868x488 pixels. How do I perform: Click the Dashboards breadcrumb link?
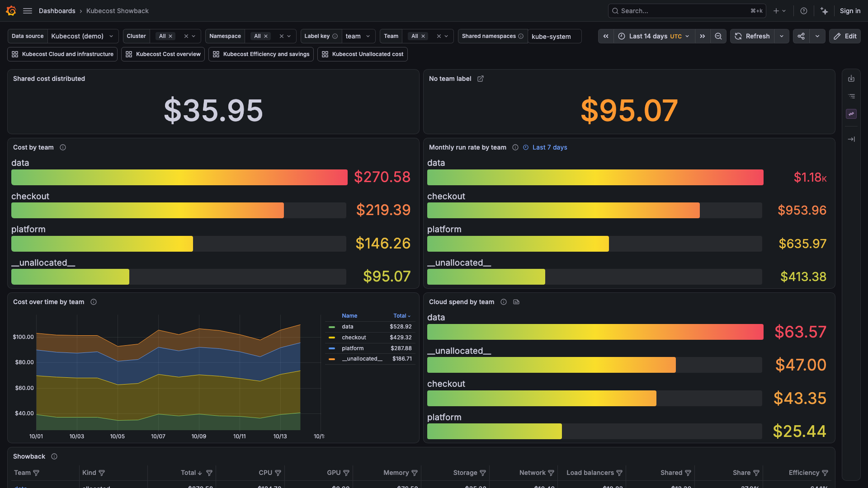(x=57, y=11)
